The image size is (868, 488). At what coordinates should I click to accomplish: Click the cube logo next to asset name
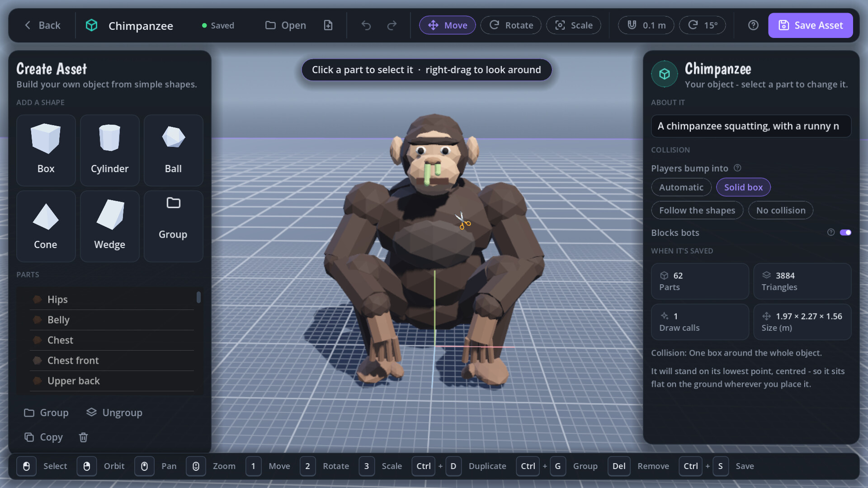click(x=92, y=25)
